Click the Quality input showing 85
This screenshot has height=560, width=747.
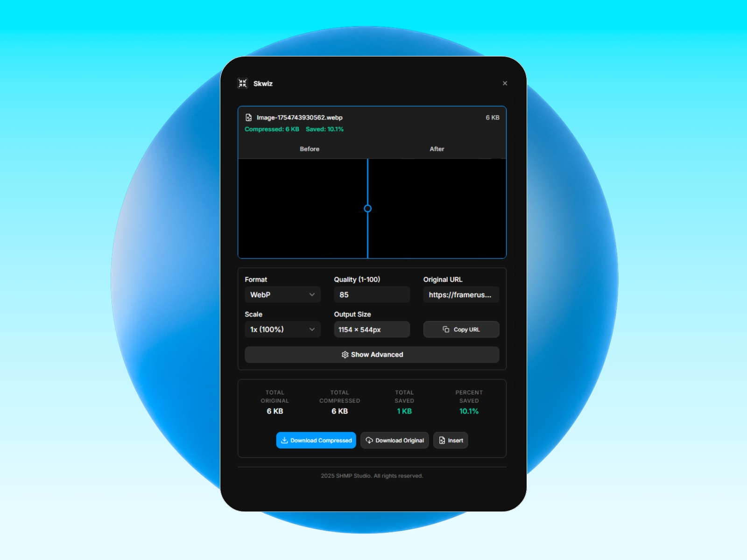[x=372, y=294]
